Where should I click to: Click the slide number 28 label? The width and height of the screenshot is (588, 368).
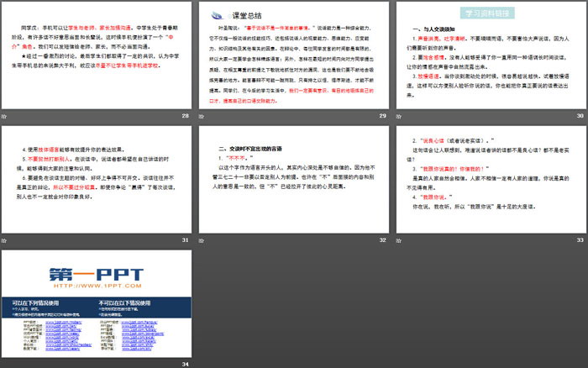click(185, 115)
